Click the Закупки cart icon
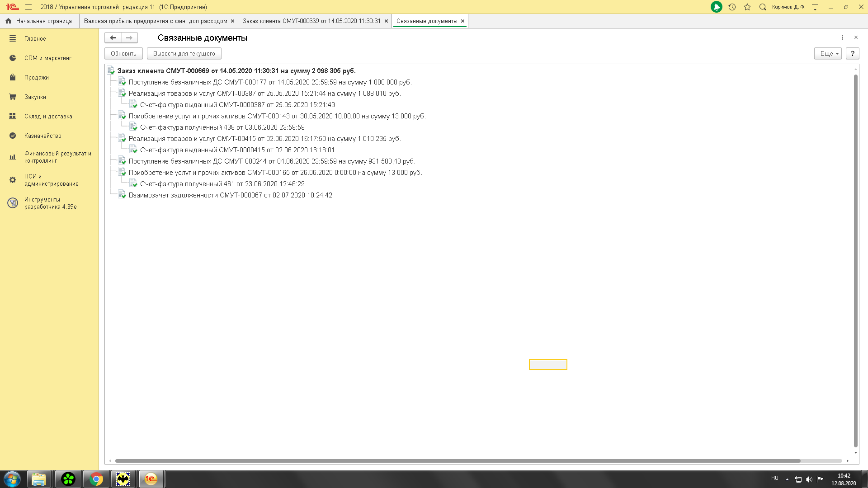Image resolution: width=868 pixels, height=488 pixels. click(x=13, y=97)
